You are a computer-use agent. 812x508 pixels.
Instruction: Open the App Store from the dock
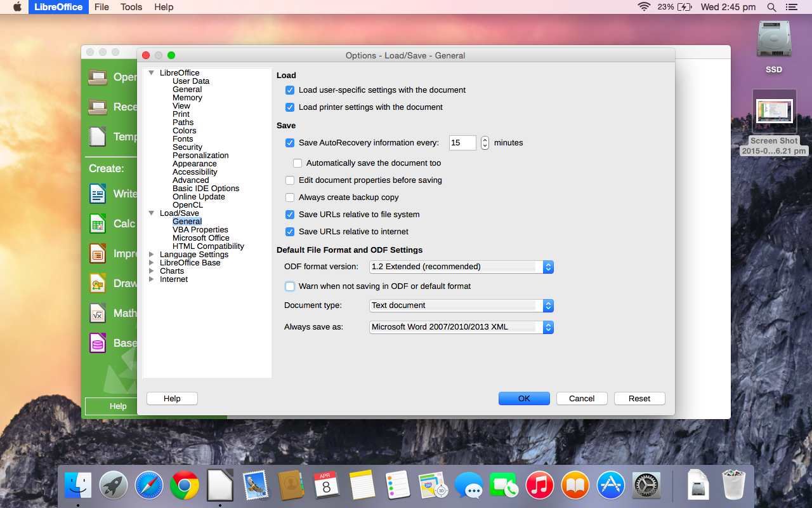pyautogui.click(x=611, y=486)
